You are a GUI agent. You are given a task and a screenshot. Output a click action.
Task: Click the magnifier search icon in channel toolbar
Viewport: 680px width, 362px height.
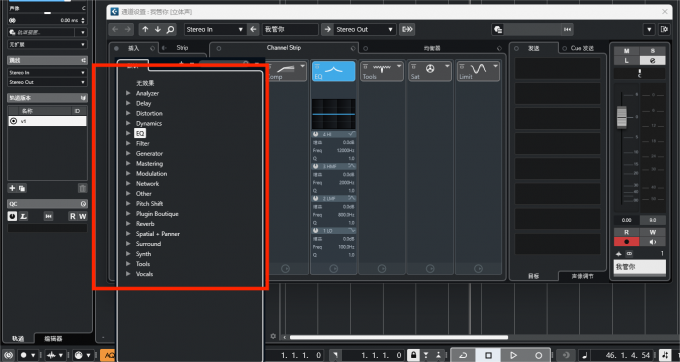[170, 29]
